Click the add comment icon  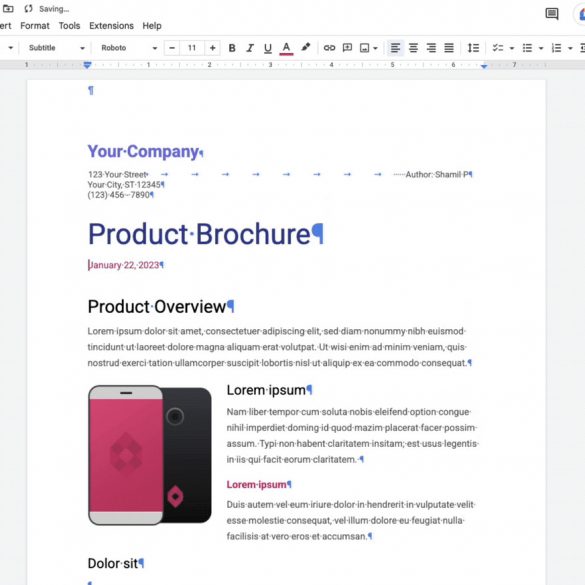(347, 48)
